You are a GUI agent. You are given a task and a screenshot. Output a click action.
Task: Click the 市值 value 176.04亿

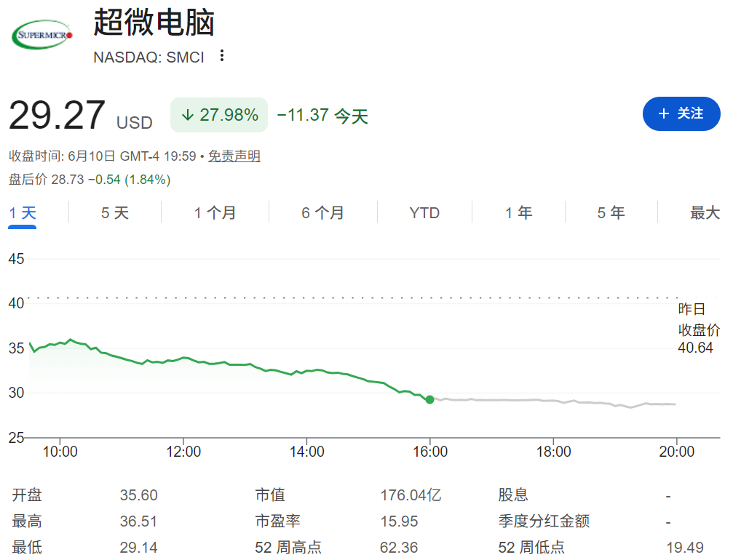click(411, 495)
